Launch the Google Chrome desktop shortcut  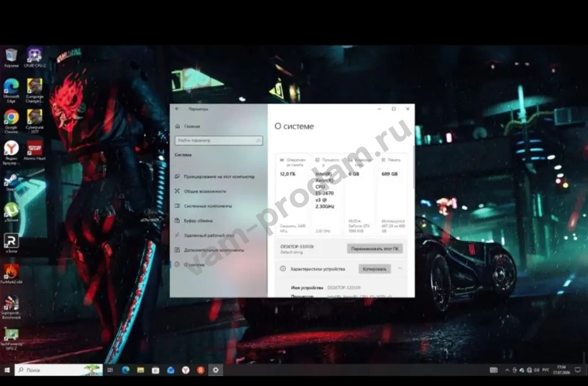coord(11,122)
